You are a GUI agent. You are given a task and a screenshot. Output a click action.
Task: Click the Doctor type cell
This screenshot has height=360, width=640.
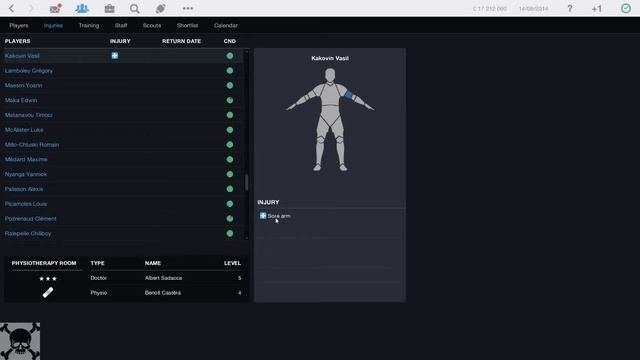(98, 278)
